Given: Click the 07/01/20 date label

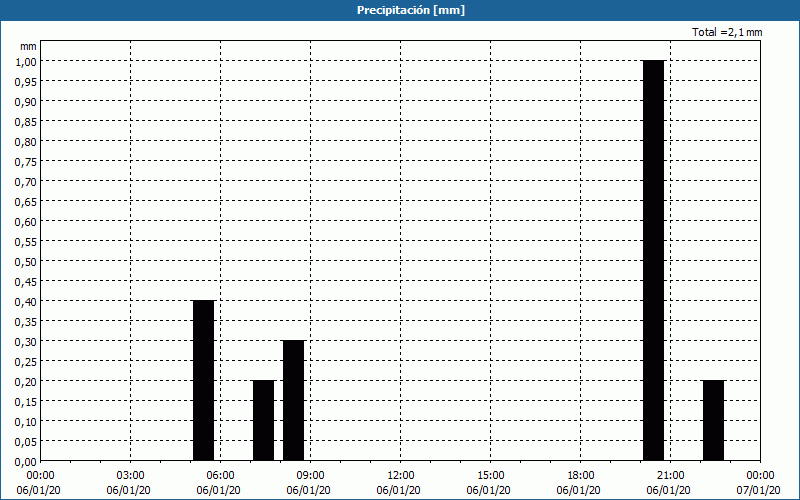Looking at the screenshot, I should click(x=758, y=490).
